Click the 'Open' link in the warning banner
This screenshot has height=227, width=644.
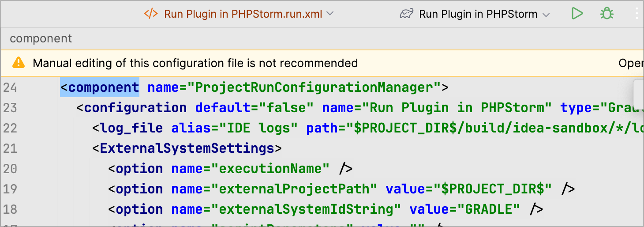tap(631, 63)
